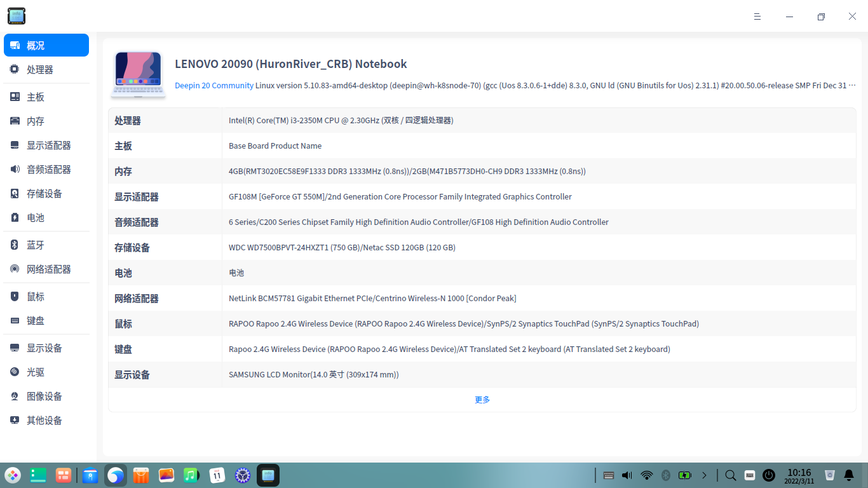Open 网络适配器 network adapter sidebar entry

pos(46,269)
